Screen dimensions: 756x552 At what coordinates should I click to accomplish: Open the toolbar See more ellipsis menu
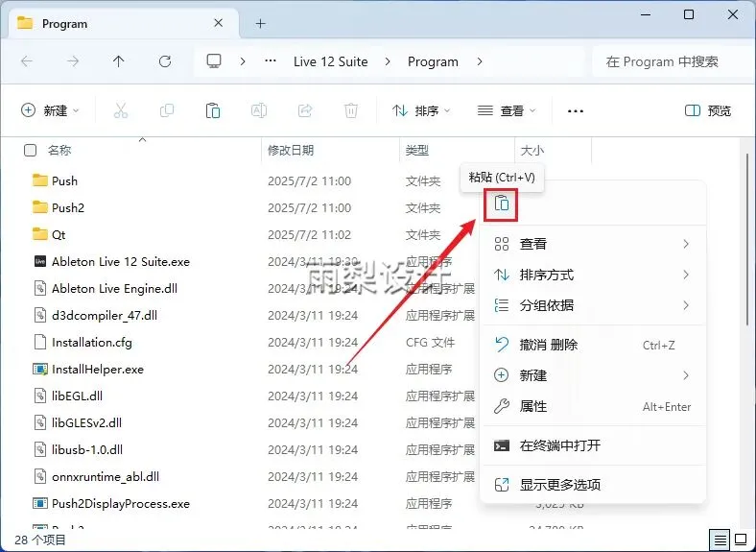tap(576, 111)
